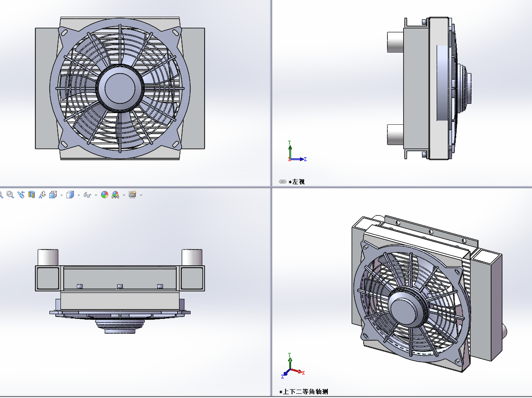Select the upper pipe port in the left view
532x398 pixels.
[x=395, y=42]
